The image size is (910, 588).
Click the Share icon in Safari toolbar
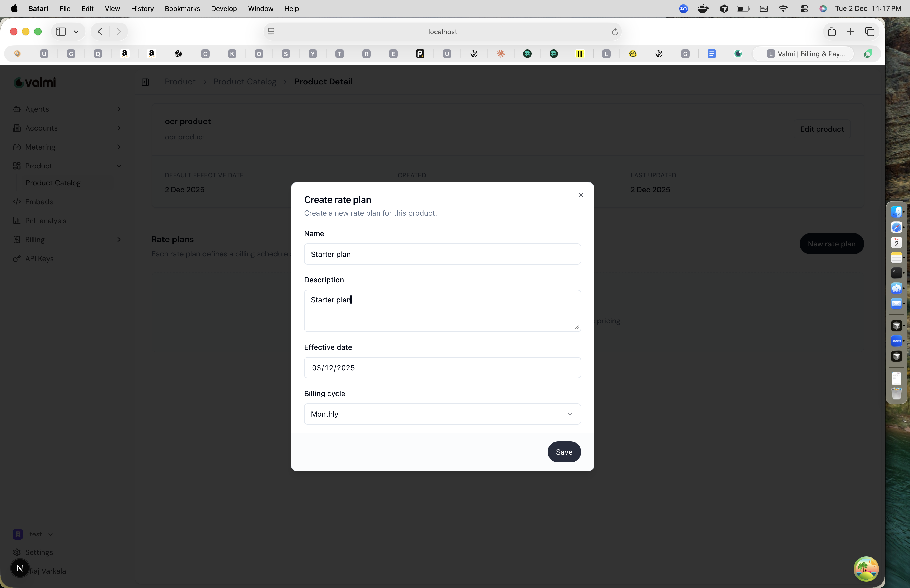[832, 31]
